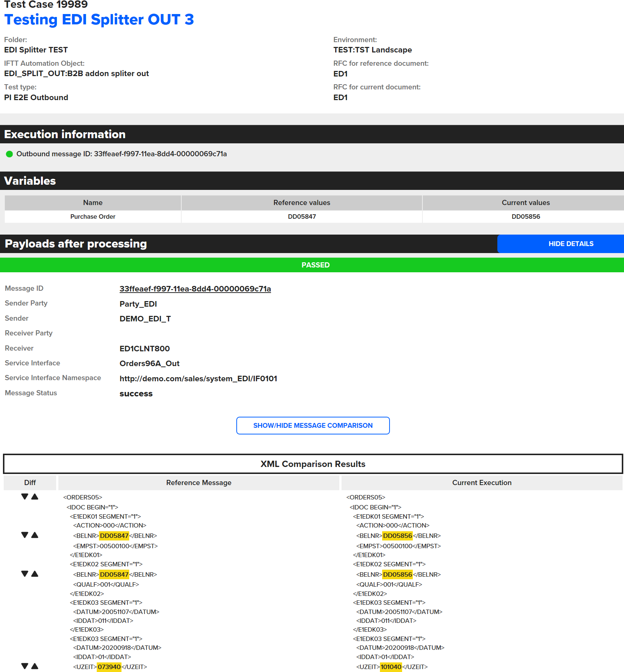
Task: Select the Execution information header
Action: click(x=65, y=134)
